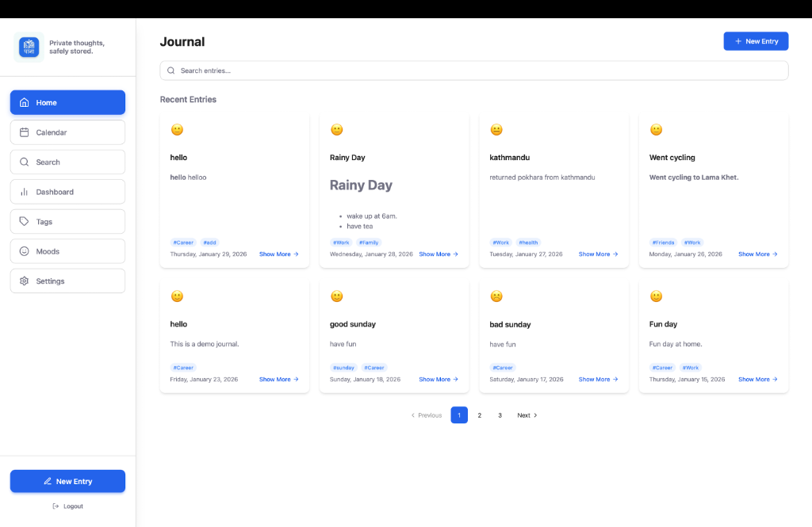Click the #Work tag on kathmandu entry
This screenshot has height=527, width=812.
coord(500,242)
